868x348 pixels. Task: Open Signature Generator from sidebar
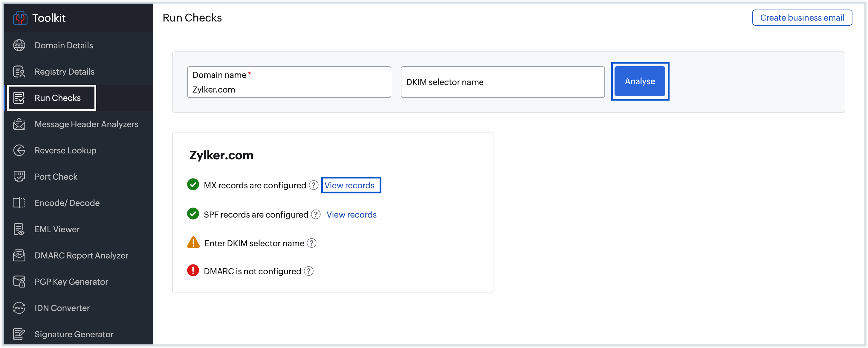[74, 334]
